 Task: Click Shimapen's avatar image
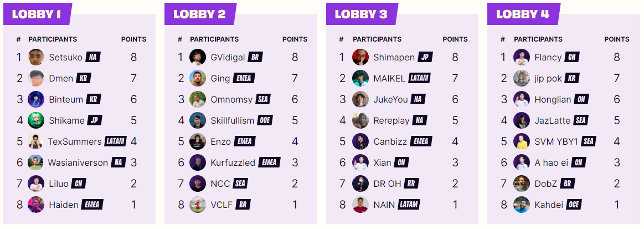tap(360, 57)
